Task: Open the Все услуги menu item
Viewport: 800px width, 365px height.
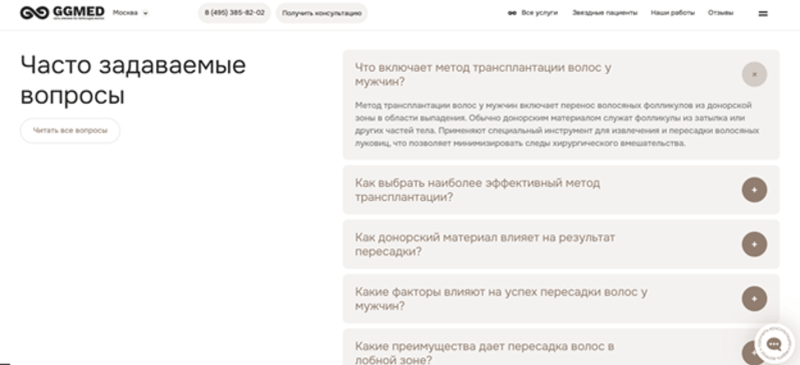Action: click(533, 13)
